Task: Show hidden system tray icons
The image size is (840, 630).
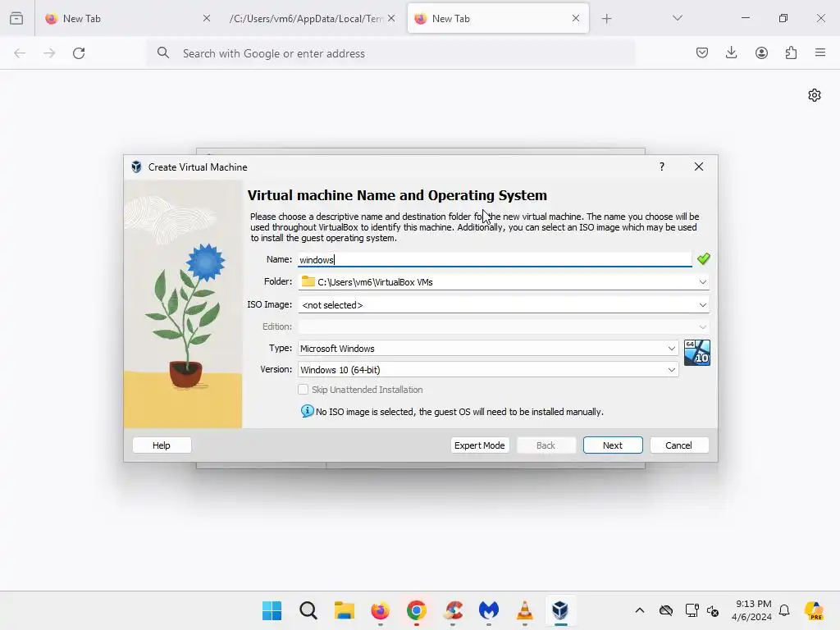Action: tap(639, 610)
